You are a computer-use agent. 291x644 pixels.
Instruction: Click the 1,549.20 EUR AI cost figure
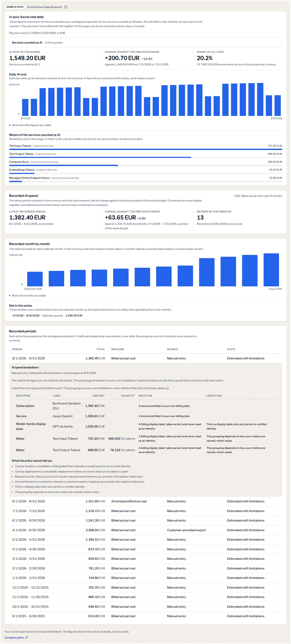point(27,58)
